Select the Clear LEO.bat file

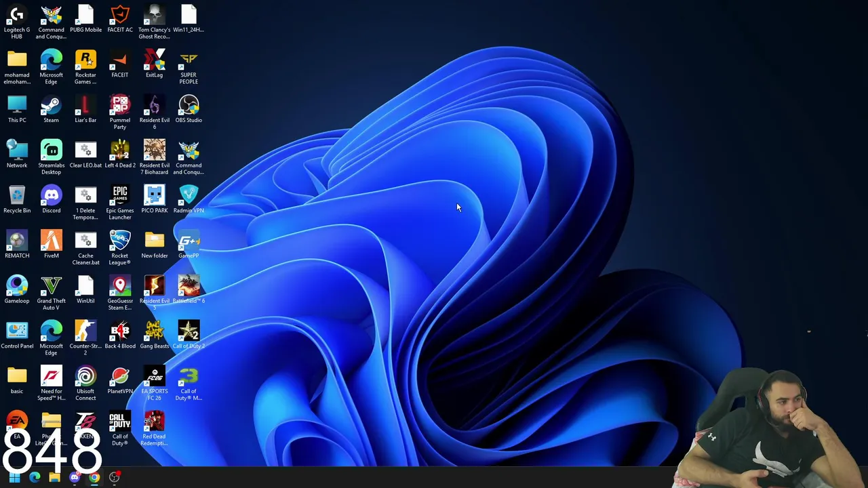click(85, 155)
